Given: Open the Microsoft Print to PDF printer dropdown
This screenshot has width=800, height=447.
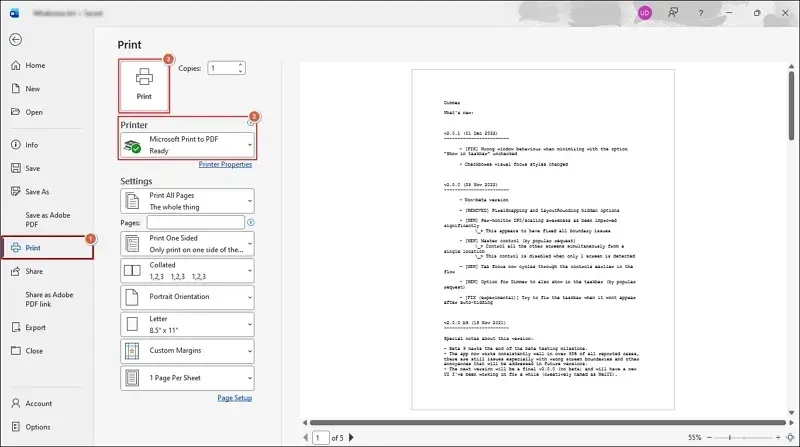Looking at the screenshot, I should click(x=187, y=145).
